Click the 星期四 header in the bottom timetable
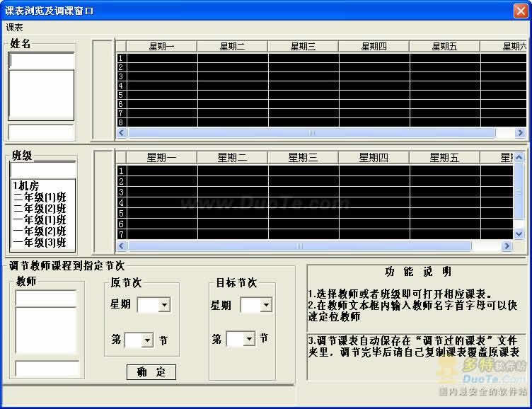Screen dimensions: 532x409 coord(374,158)
